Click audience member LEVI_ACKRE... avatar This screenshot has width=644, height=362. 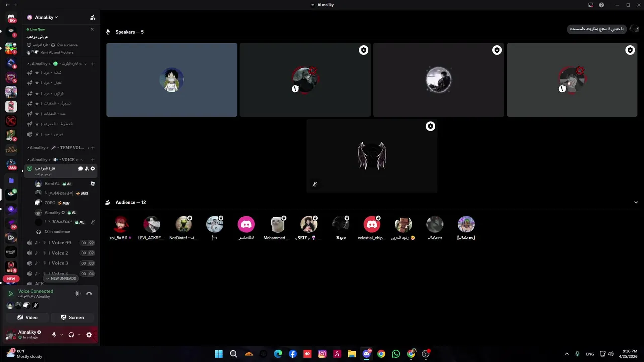click(151, 224)
